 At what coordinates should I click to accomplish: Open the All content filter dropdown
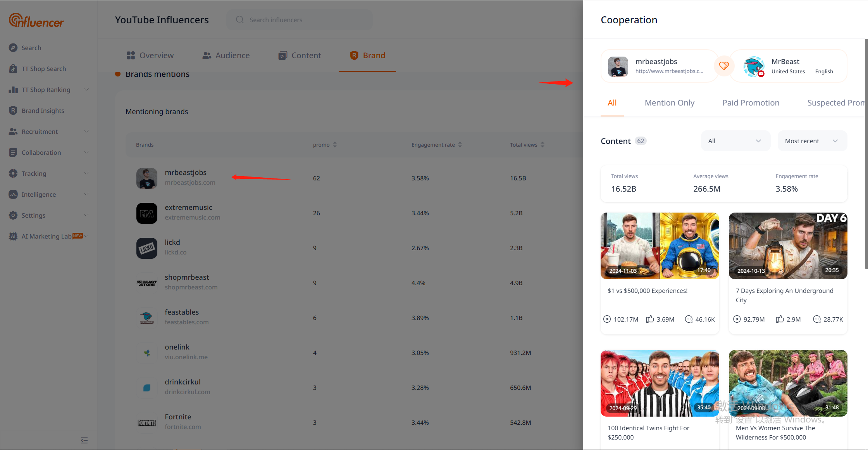(735, 141)
